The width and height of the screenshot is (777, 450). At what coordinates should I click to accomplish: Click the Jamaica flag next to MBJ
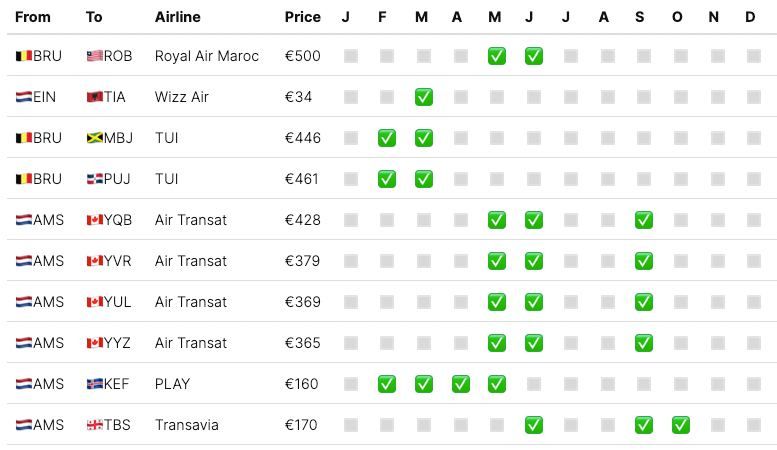point(94,138)
